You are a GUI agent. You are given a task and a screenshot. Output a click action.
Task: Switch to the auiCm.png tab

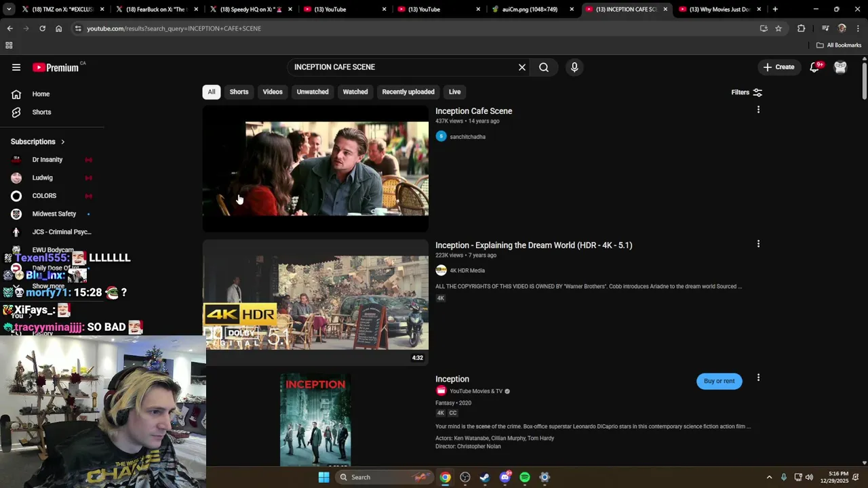(x=534, y=9)
